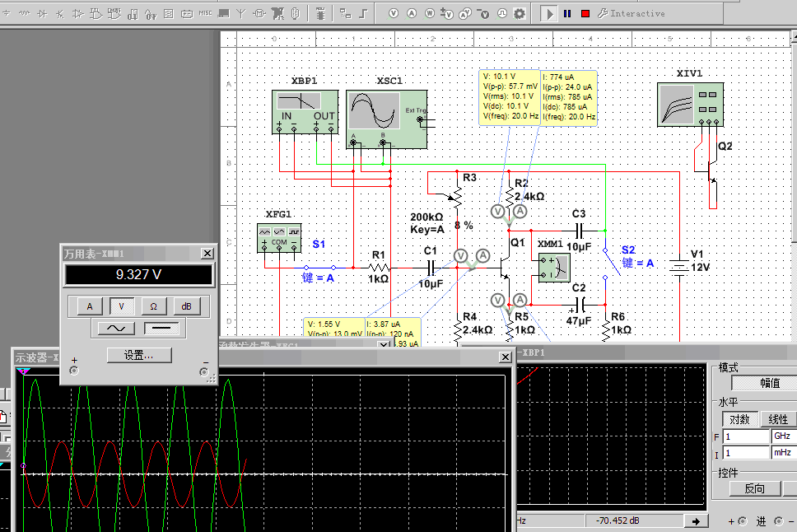Select the XIV1 IV analyzer instrument
Screen dimensions: 797x532
point(690,105)
